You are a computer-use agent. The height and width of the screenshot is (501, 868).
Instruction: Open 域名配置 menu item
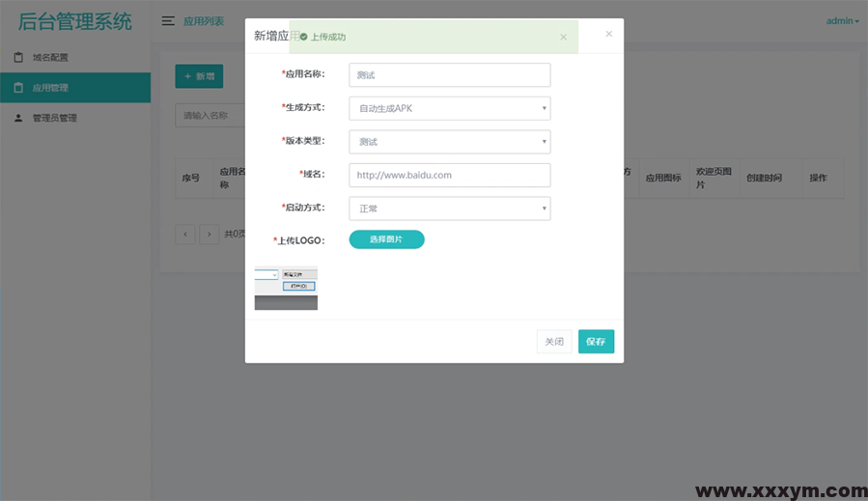point(50,57)
